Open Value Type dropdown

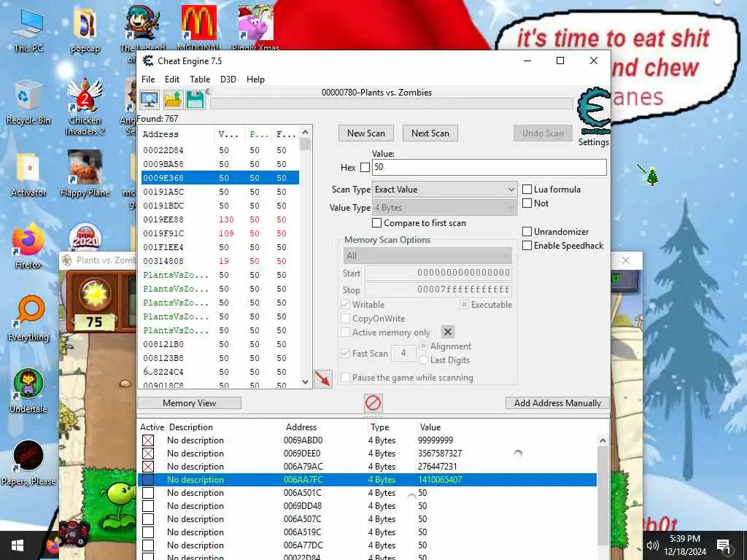[x=444, y=208]
